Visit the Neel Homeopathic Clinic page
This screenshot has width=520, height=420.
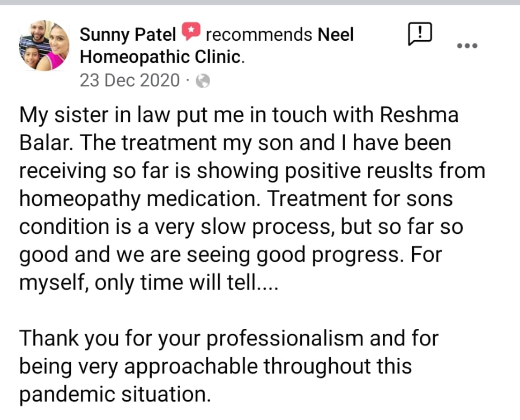point(161,57)
